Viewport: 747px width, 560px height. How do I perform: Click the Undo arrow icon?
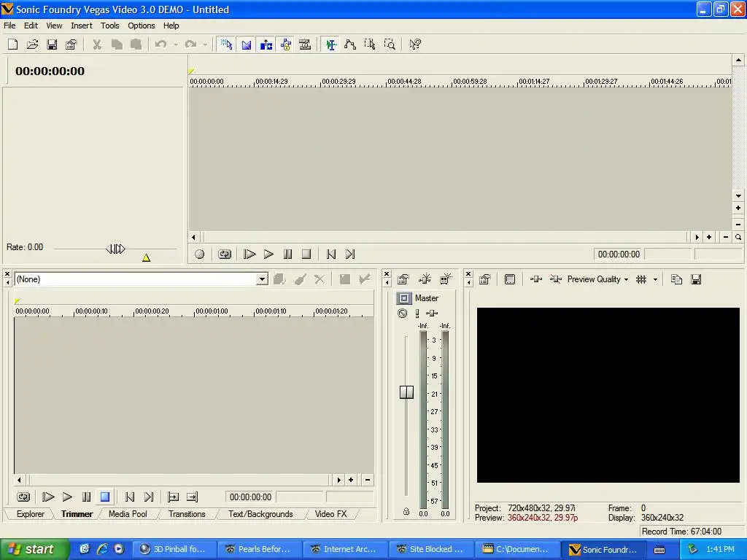161,44
